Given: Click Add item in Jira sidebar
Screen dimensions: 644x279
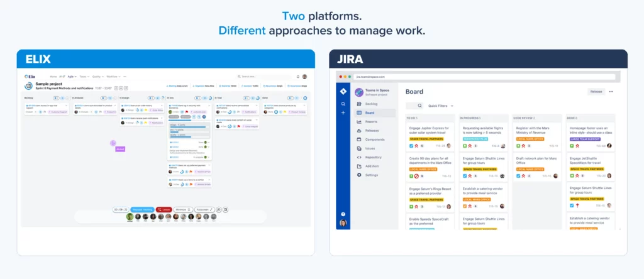Looking at the screenshot, I should [x=375, y=166].
